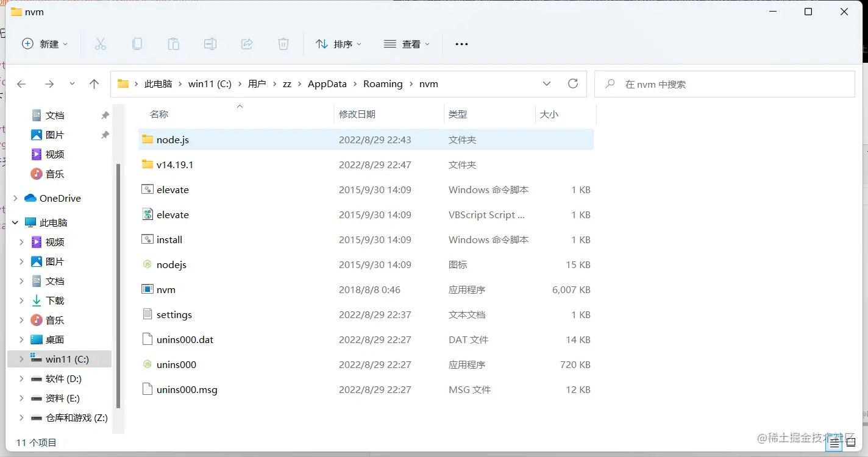The height and width of the screenshot is (457, 868).
Task: Go up one folder level
Action: pos(94,84)
